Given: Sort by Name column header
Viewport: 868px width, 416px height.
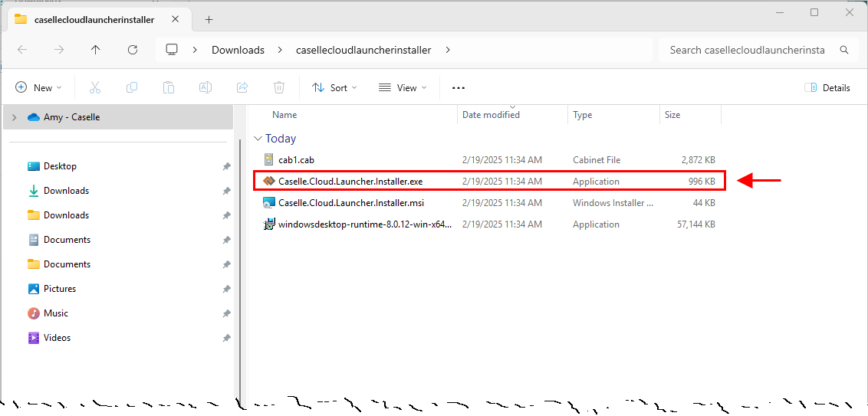Looking at the screenshot, I should pyautogui.click(x=284, y=115).
